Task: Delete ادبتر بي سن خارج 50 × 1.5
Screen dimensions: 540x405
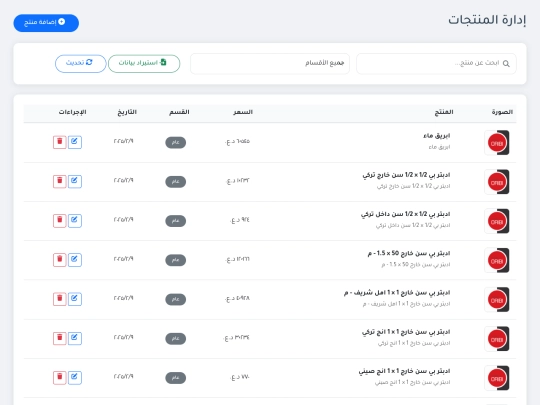Action: pyautogui.click(x=60, y=260)
